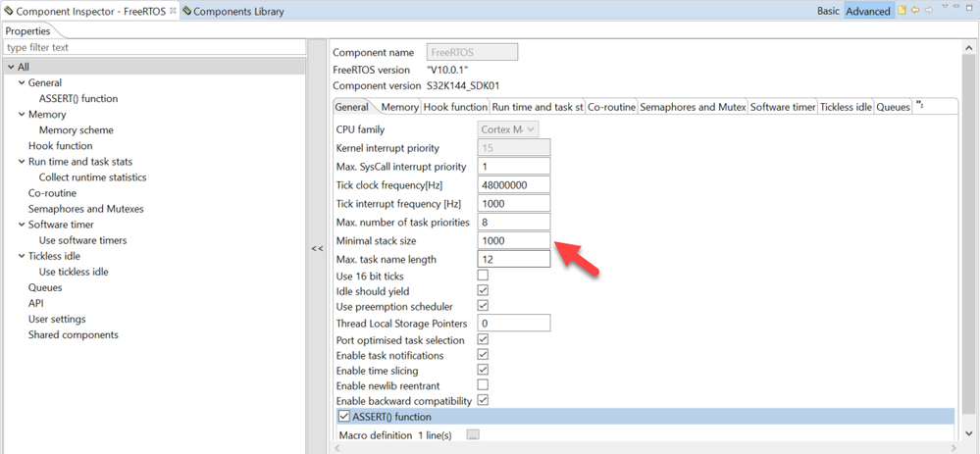Click Tick interrupt frequency field
The width and height of the screenshot is (980, 454).
(514, 204)
